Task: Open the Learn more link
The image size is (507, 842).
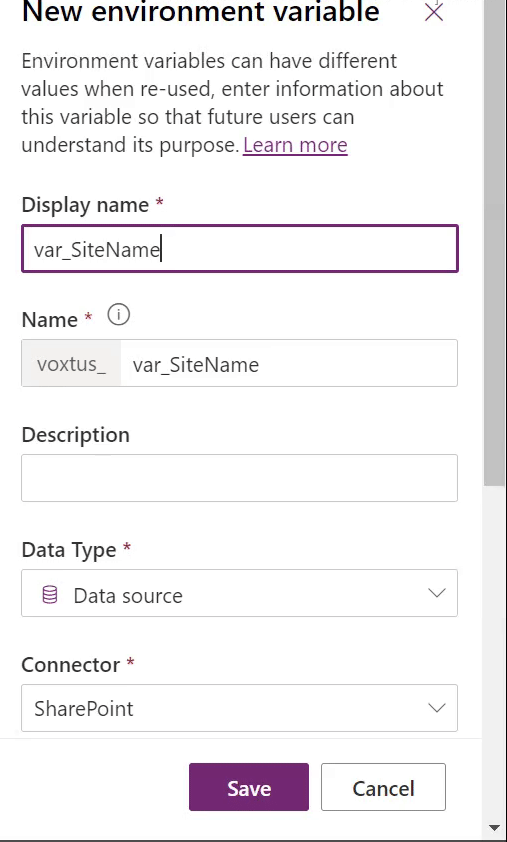Action: pyautogui.click(x=295, y=145)
